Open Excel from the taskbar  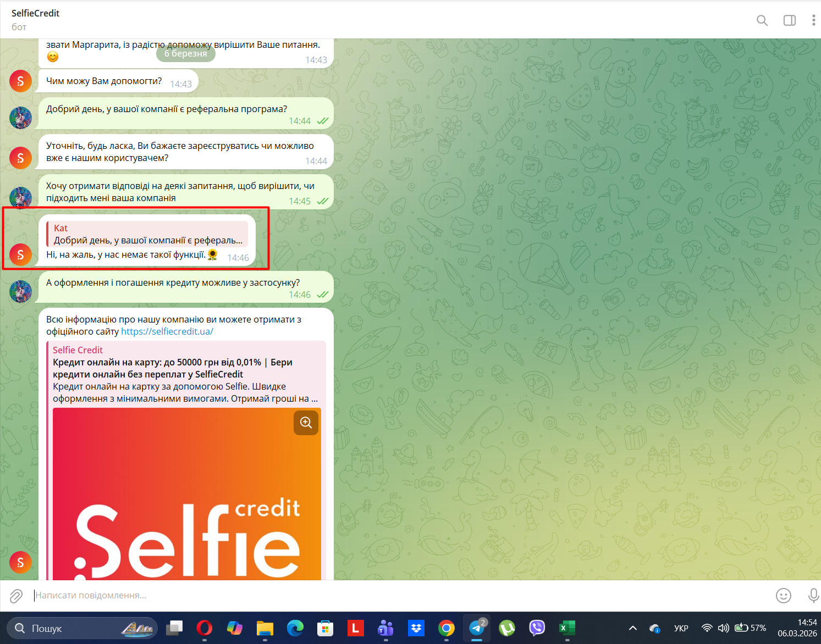[567, 628]
